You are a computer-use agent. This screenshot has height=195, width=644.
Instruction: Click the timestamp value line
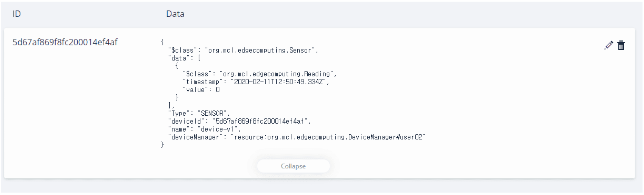tap(256, 82)
